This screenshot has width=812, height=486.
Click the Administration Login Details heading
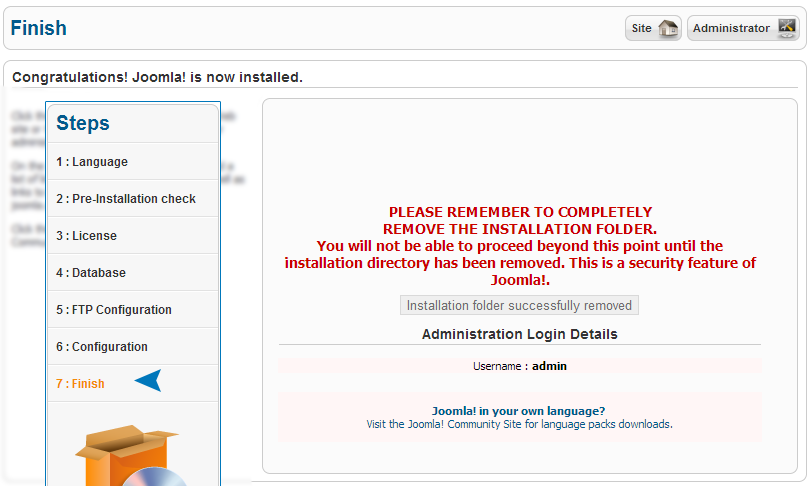click(519, 334)
